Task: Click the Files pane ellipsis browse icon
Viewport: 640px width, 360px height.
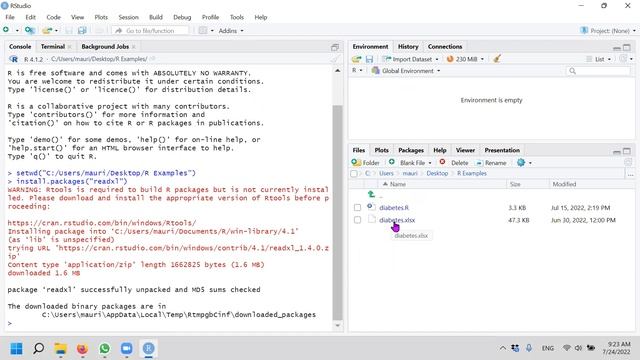Action: pyautogui.click(x=631, y=174)
